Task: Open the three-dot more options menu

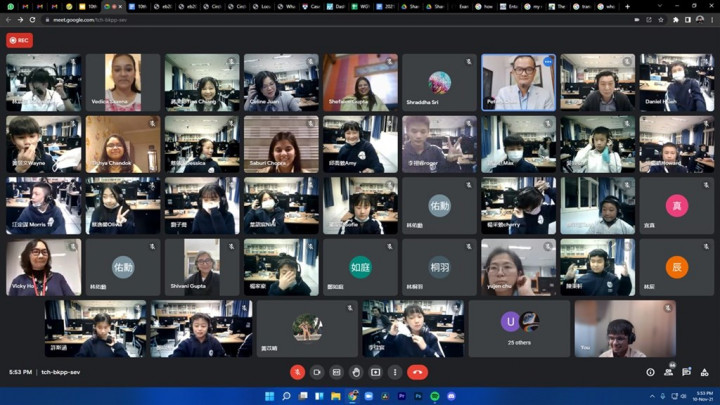Action: pos(395,372)
